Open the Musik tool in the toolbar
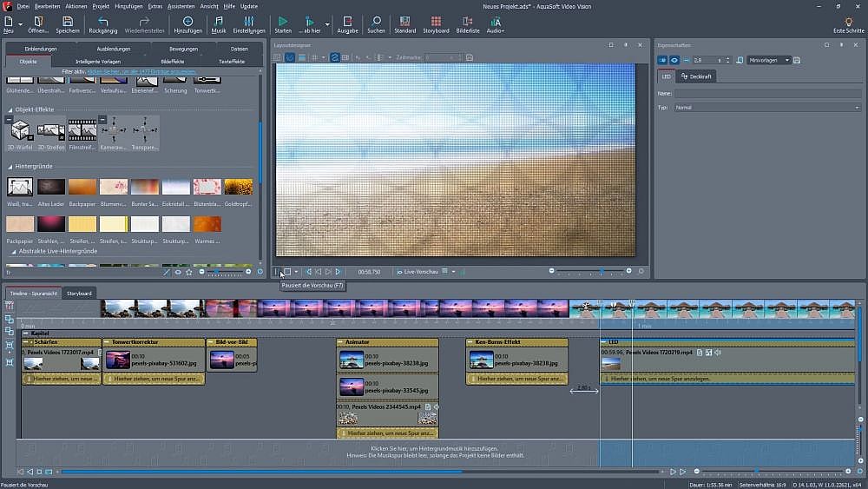868x489 pixels. click(x=219, y=22)
